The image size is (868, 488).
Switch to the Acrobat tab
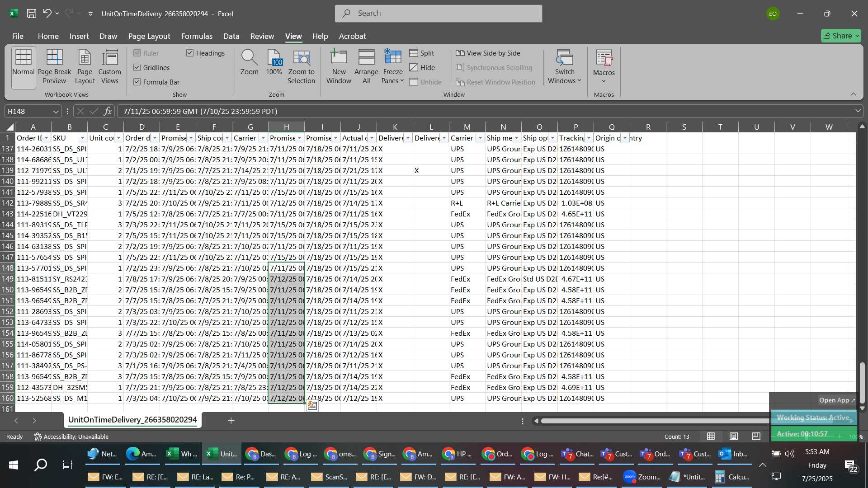click(352, 36)
